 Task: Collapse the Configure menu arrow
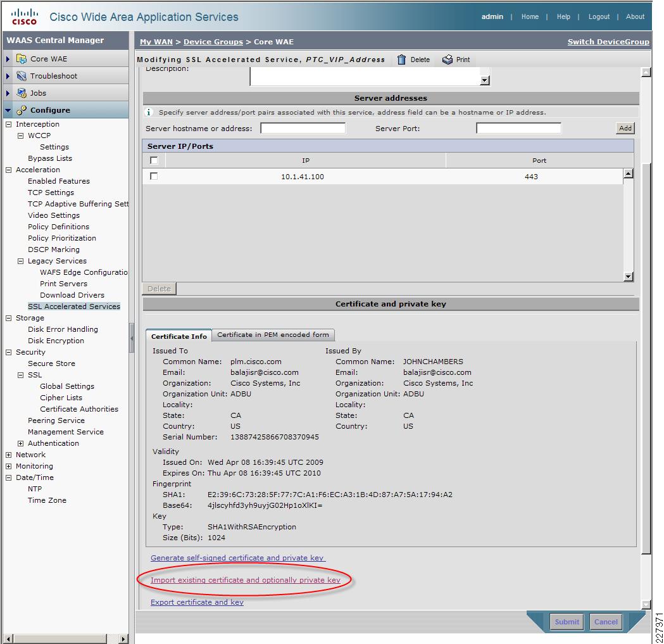(x=8, y=110)
